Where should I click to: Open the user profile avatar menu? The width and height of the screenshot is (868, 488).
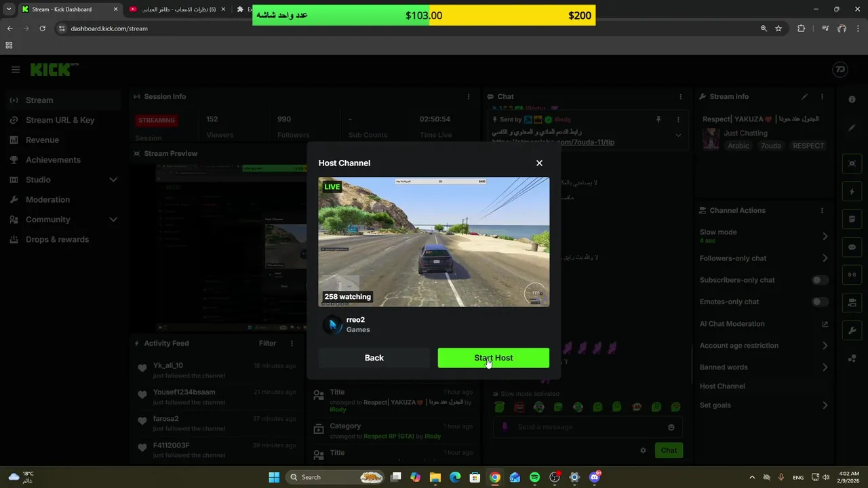(840, 70)
